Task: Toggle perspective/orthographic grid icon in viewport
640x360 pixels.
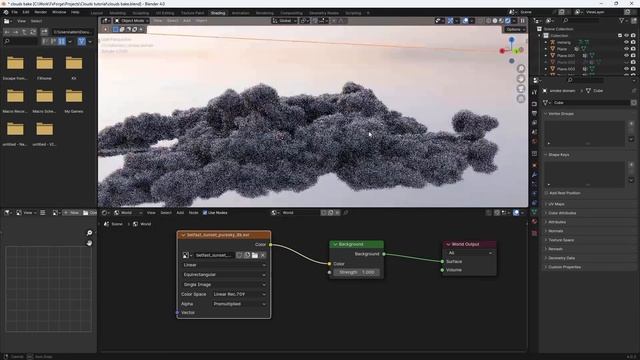Action: point(521,99)
